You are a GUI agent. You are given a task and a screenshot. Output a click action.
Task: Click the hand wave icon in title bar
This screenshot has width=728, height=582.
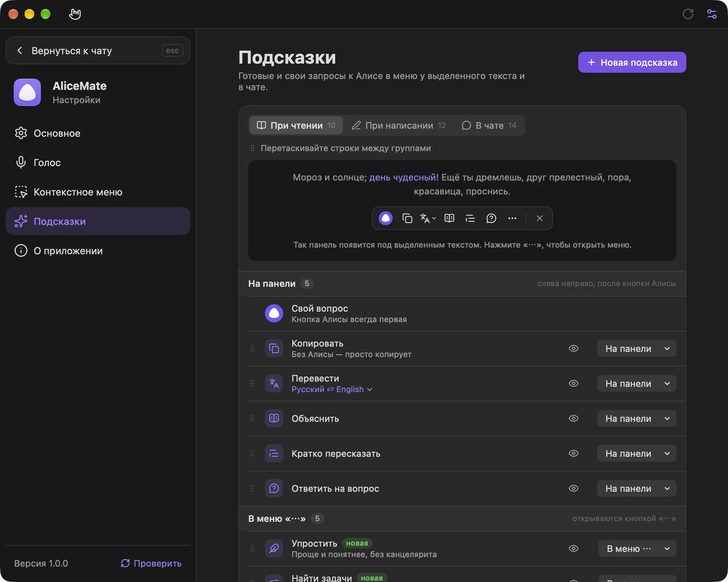pyautogui.click(x=75, y=14)
